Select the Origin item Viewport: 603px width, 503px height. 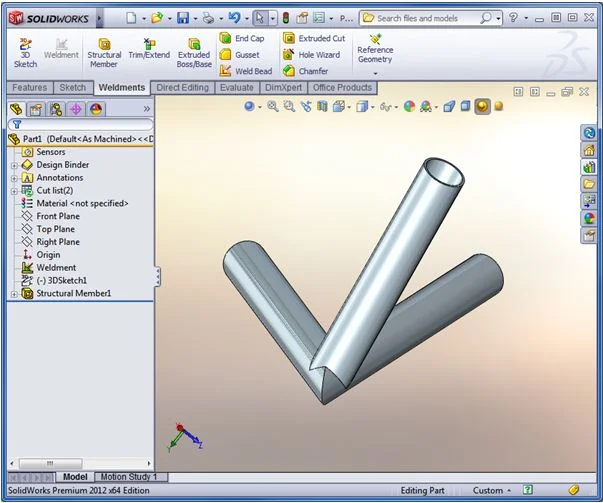tap(41, 255)
